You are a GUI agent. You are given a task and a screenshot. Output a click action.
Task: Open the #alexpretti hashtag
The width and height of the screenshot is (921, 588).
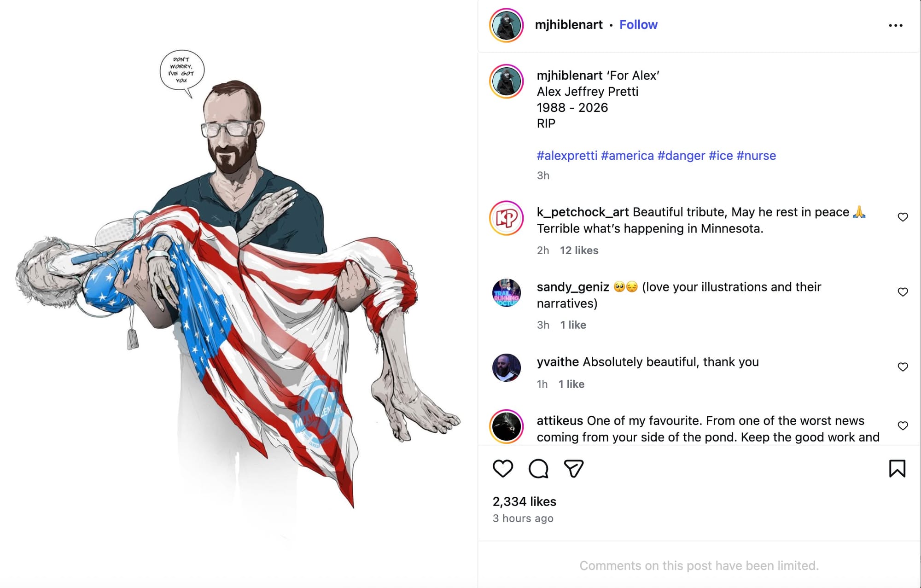567,156
